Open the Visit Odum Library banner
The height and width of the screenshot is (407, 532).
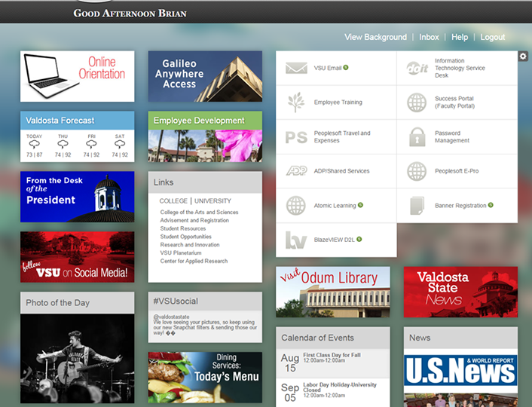point(333,292)
